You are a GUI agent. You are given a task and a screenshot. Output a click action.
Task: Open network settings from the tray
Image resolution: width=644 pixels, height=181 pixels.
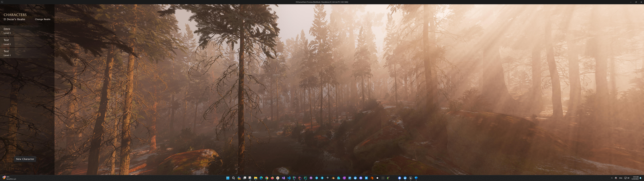pyautogui.click(x=625, y=178)
